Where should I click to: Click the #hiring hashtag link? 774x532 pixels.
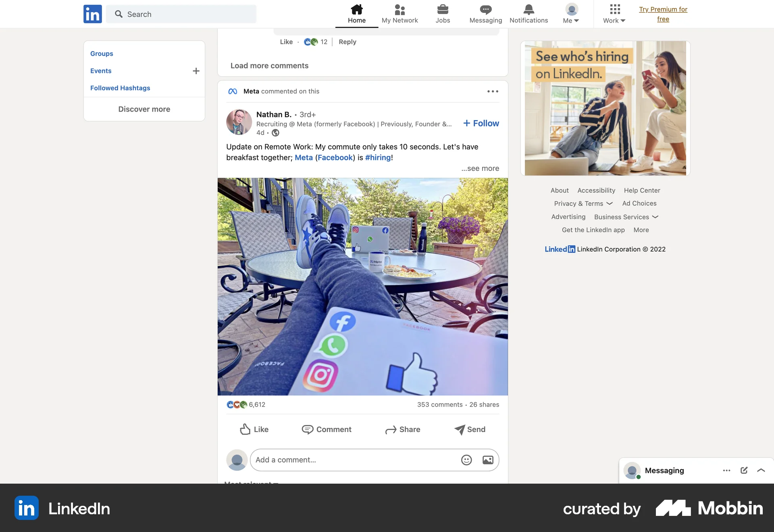[x=378, y=157]
